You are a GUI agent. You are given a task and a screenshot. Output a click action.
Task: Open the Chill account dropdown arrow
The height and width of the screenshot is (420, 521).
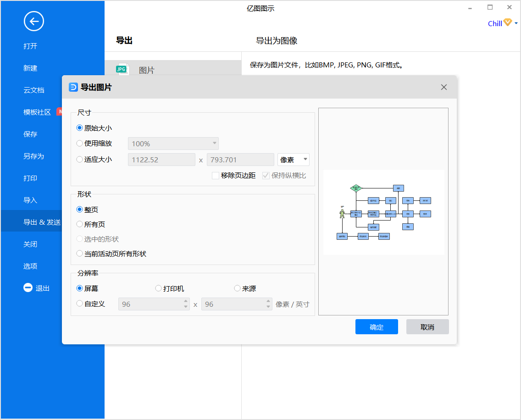[516, 23]
